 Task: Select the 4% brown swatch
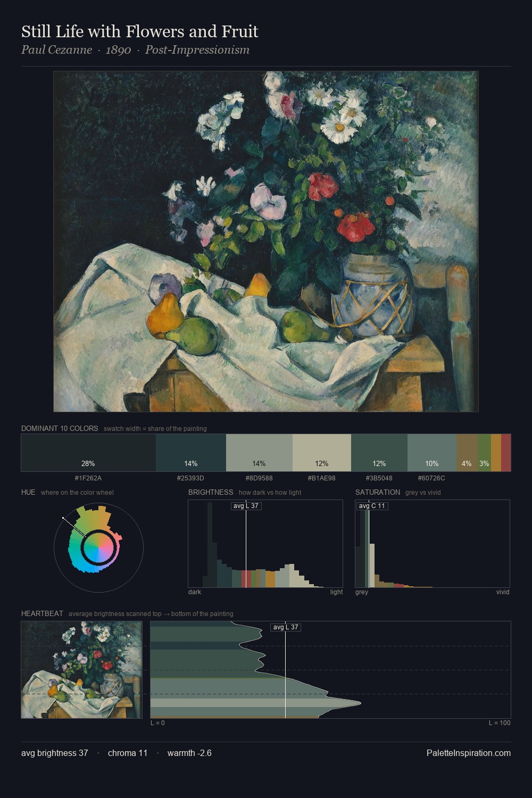coord(467,453)
